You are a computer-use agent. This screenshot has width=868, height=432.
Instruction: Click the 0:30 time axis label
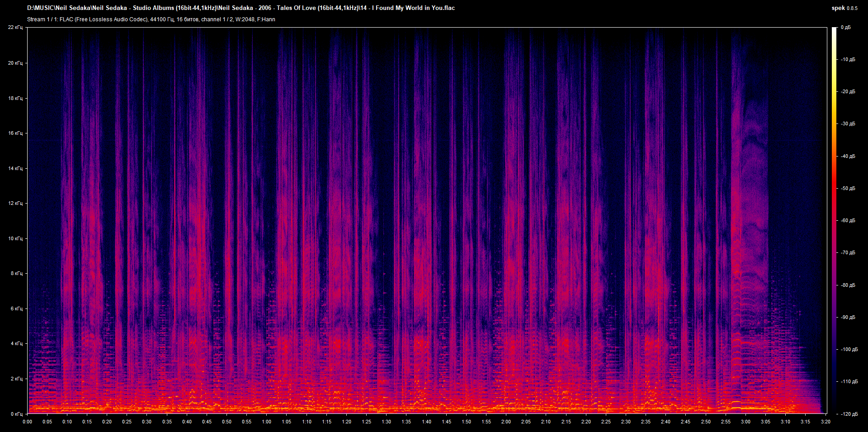147,422
